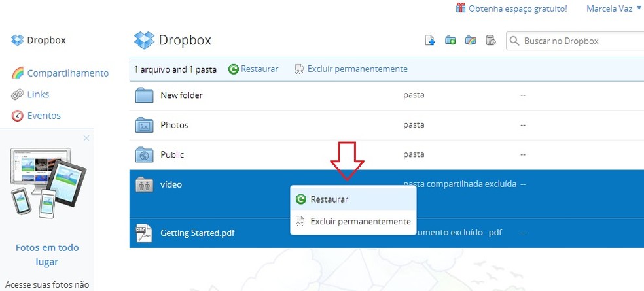Click the shredder icon beside Excluir permanentemente in the action bar
Image resolution: width=644 pixels, height=291 pixels.
click(299, 69)
